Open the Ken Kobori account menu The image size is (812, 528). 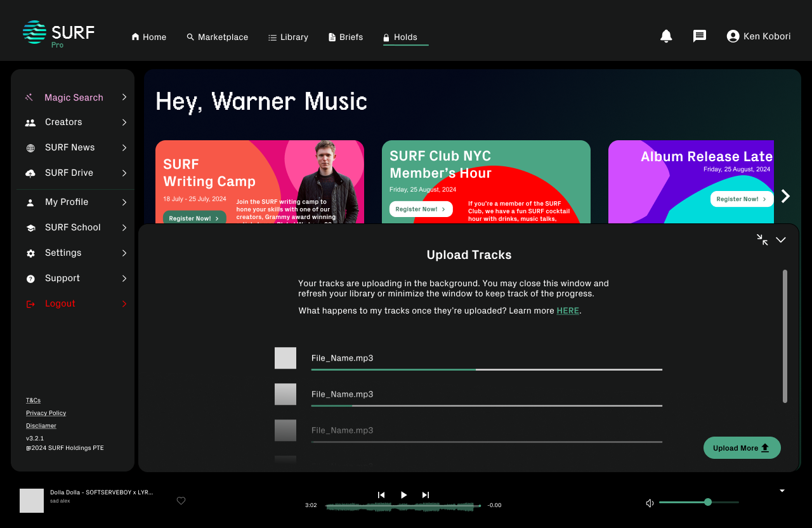pos(759,36)
